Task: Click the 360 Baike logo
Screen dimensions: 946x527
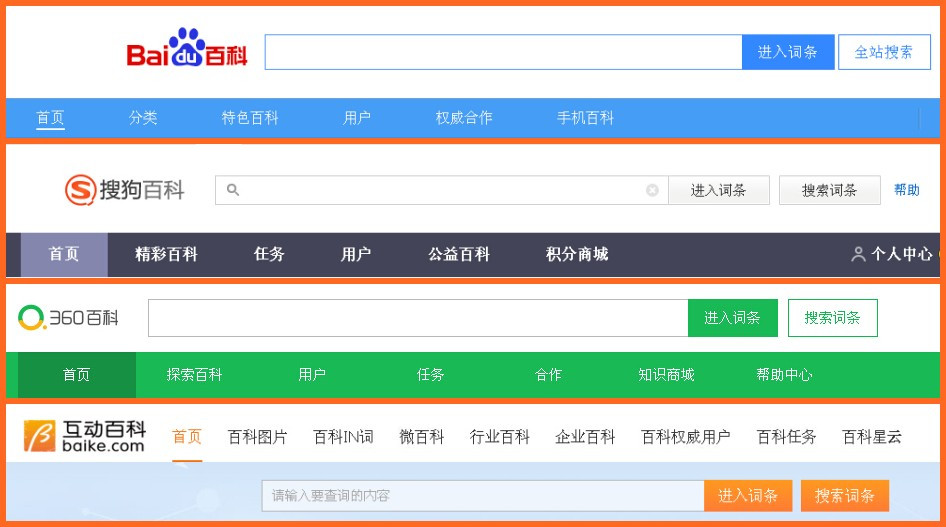Action: click(x=68, y=317)
